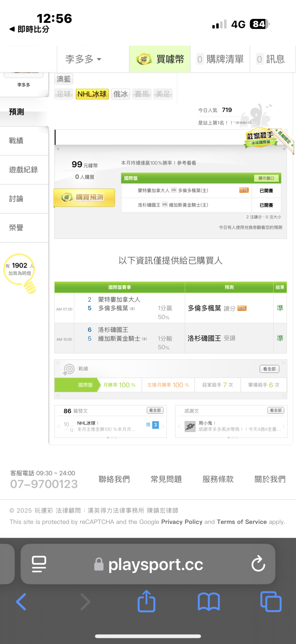Tap the prediction title input line
296x644 pixels.
[149, 137]
